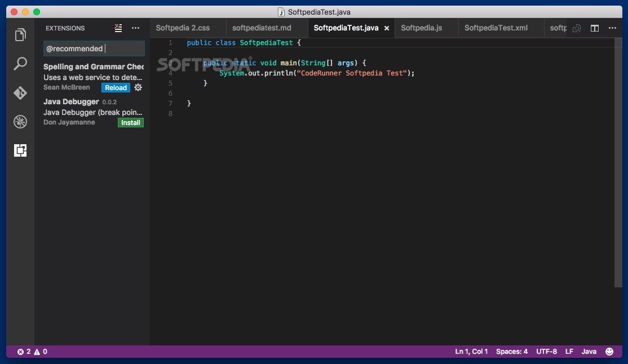Open the Explorer files view

20,34
